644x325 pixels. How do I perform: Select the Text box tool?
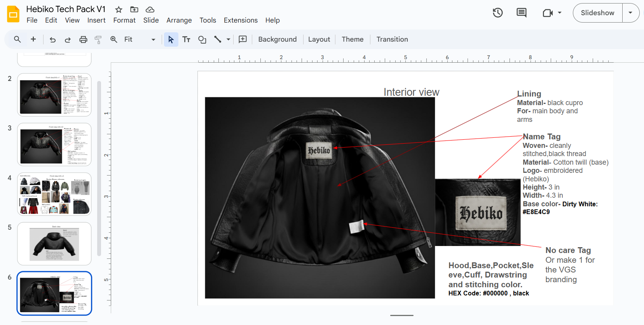(186, 39)
